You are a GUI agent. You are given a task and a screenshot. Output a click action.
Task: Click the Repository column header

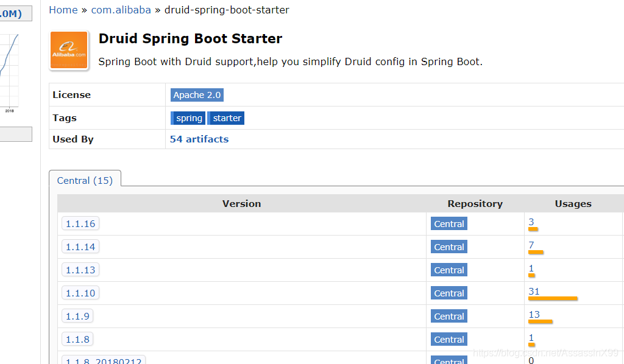tap(475, 203)
